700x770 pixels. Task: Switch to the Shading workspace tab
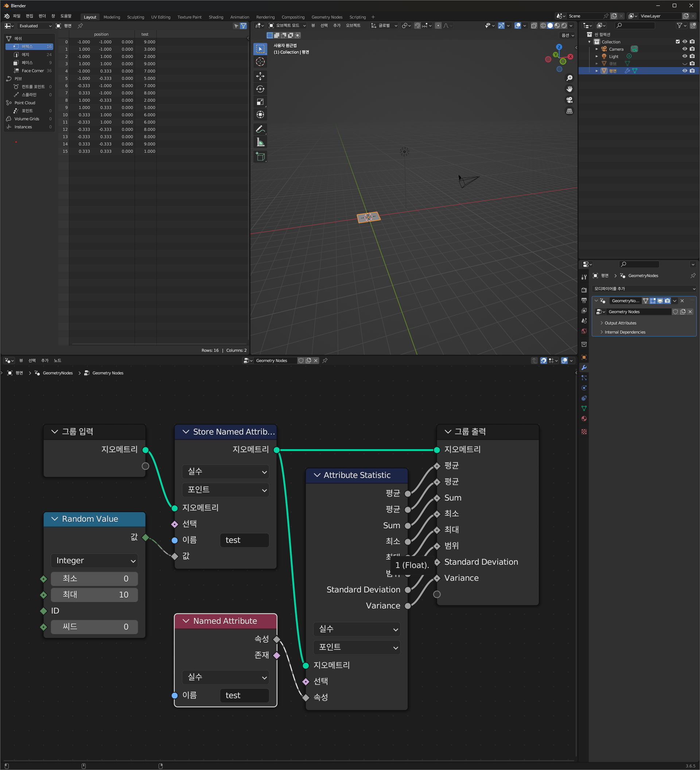[216, 17]
